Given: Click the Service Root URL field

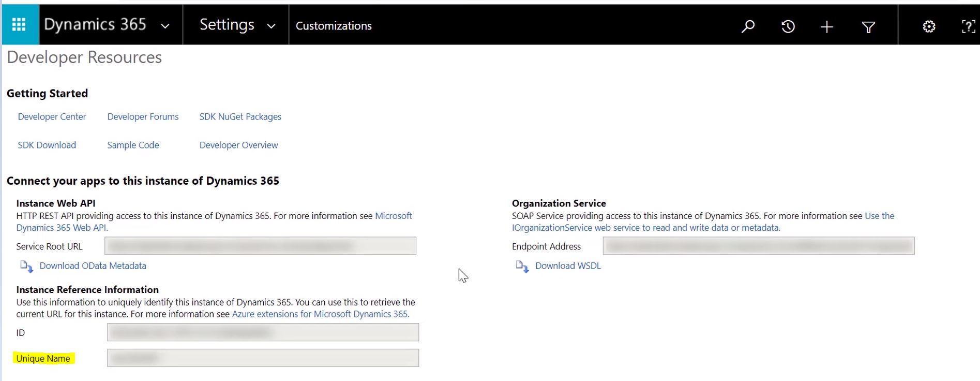Looking at the screenshot, I should 260,246.
